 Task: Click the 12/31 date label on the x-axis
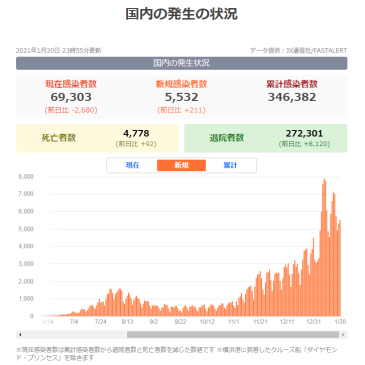(313, 322)
